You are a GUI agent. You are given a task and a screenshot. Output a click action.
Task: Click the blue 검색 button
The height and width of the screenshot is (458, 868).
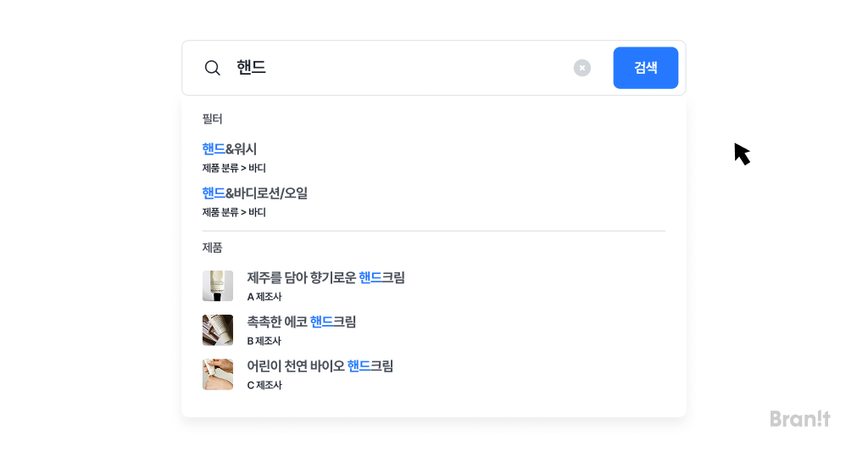(x=645, y=68)
